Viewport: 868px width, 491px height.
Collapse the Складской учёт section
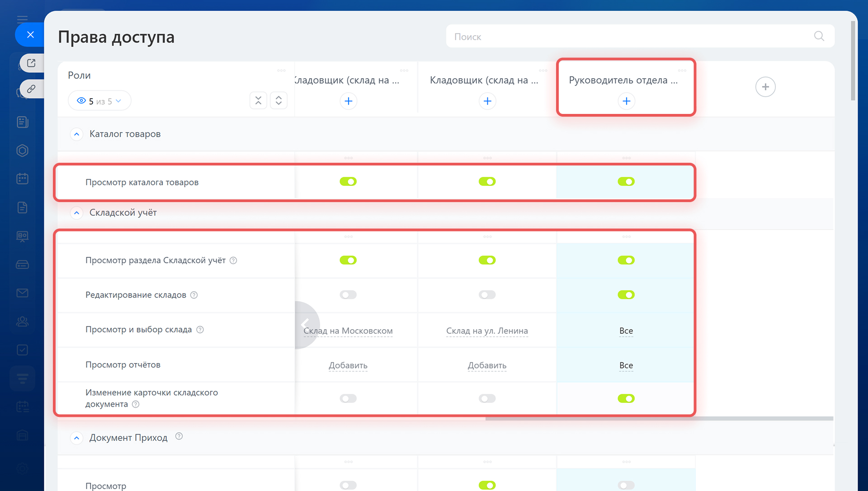tap(76, 213)
